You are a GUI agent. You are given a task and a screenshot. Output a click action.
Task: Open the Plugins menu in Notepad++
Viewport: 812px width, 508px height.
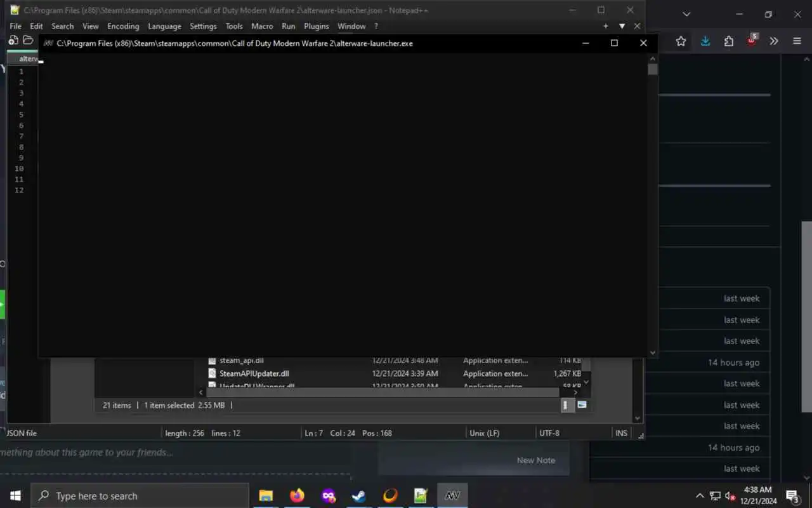coord(316,26)
